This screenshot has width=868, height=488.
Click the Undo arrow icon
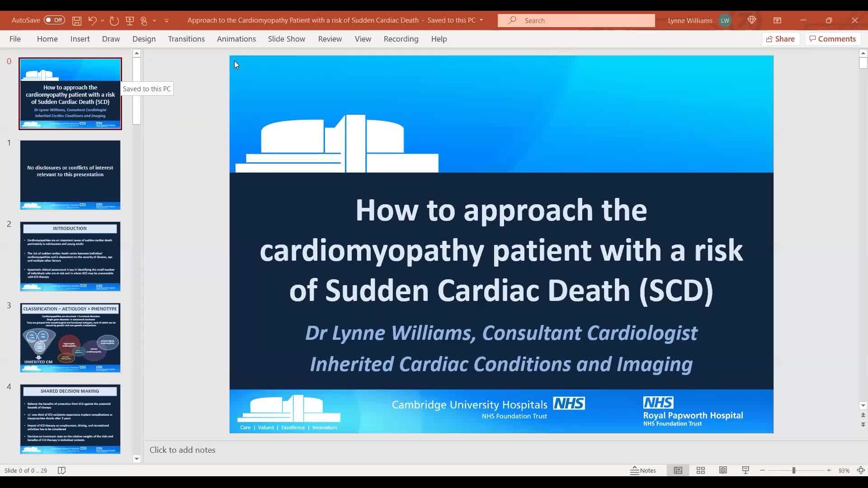tap(92, 21)
